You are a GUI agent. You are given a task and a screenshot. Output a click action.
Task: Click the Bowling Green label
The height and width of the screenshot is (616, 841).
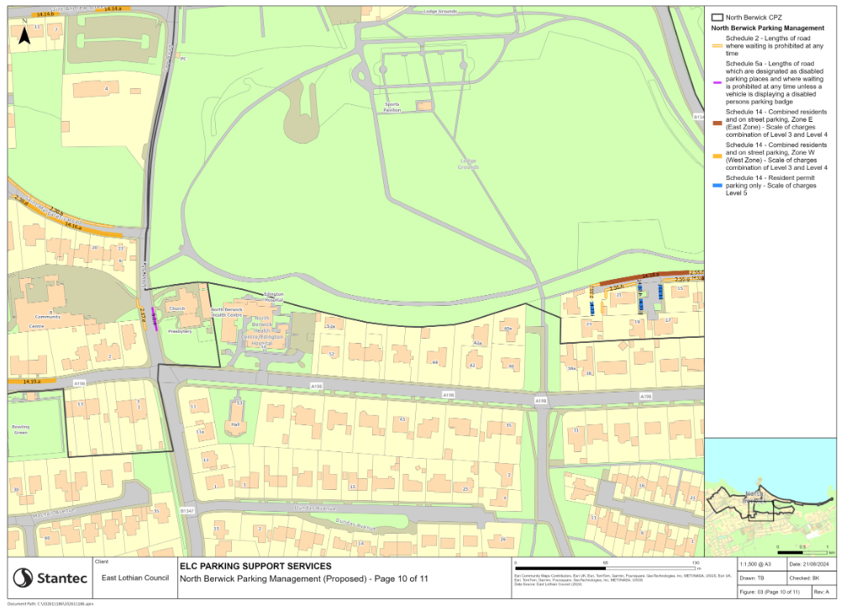click(x=21, y=429)
